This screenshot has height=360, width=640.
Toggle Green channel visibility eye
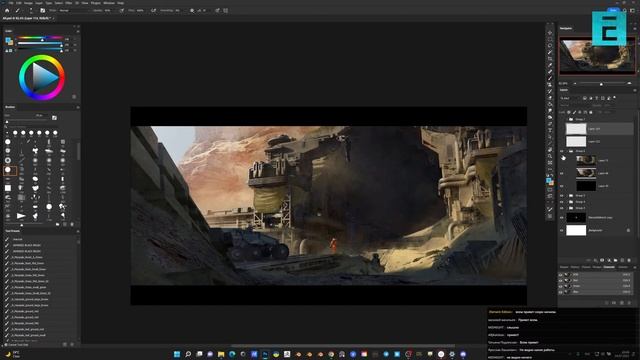click(x=560, y=286)
